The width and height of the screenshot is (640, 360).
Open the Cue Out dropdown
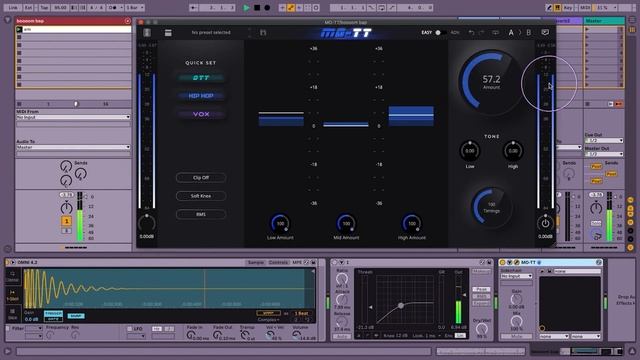604,140
